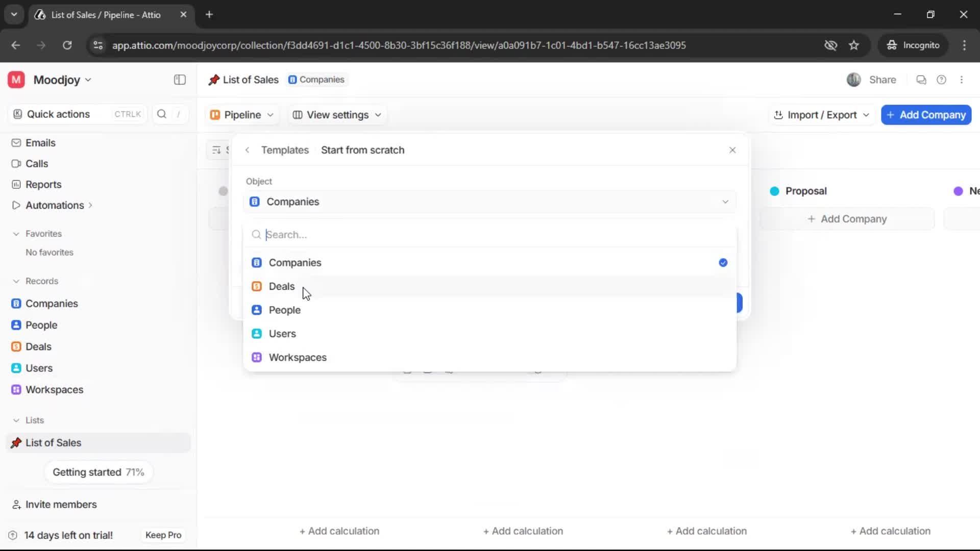The image size is (980, 551).
Task: Select Deals as the object
Action: [x=281, y=286]
